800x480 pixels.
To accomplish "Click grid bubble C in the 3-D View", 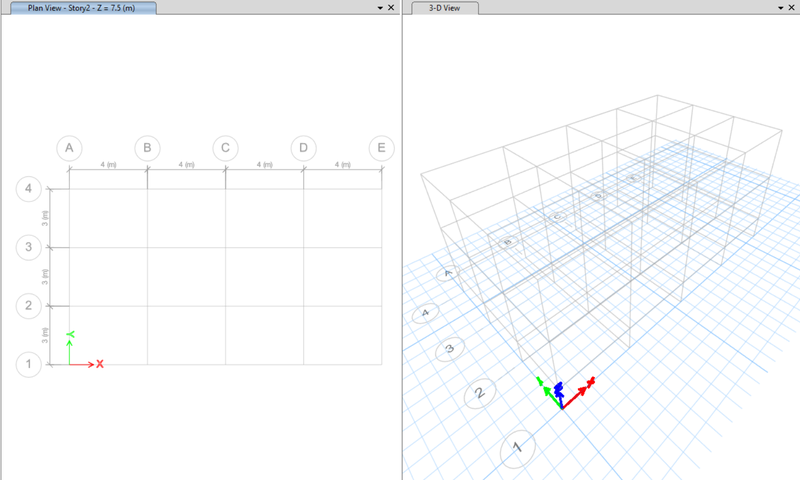I will tap(558, 217).
